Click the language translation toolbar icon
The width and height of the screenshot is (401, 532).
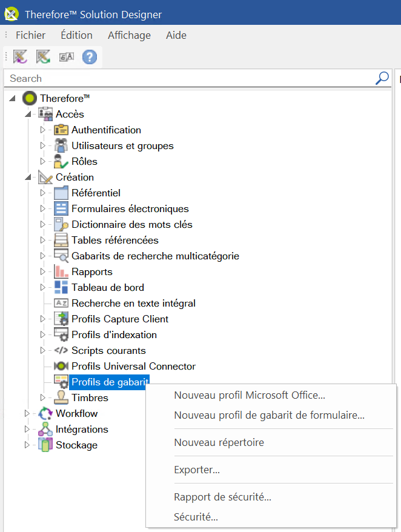pyautogui.click(x=67, y=57)
